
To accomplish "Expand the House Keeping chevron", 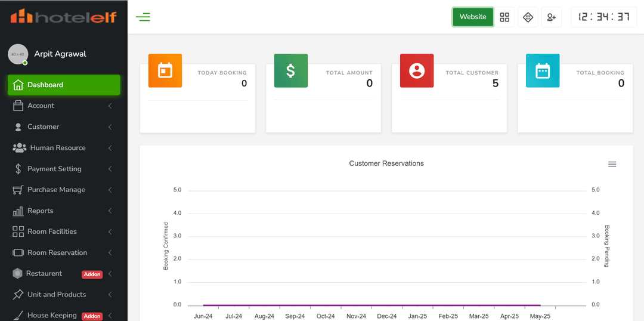I will pos(110,316).
